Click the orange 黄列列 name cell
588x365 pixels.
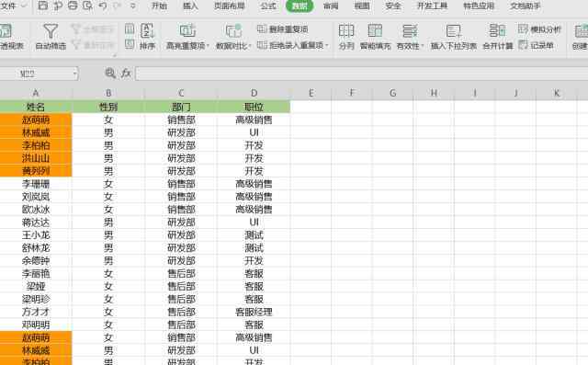[36, 171]
